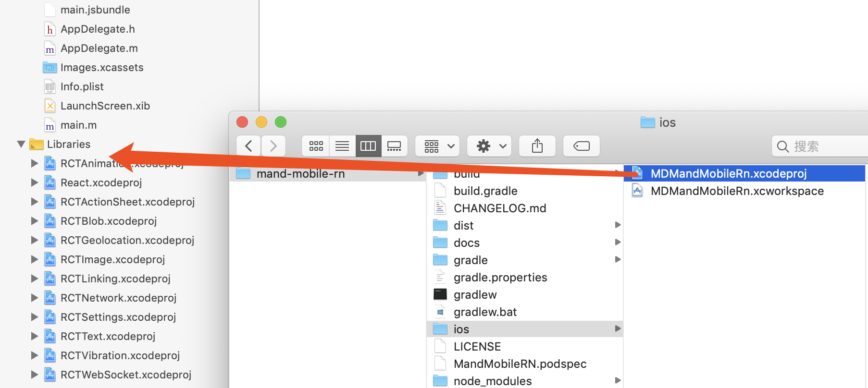Click the Finder share button
The image size is (868, 388).
(537, 146)
